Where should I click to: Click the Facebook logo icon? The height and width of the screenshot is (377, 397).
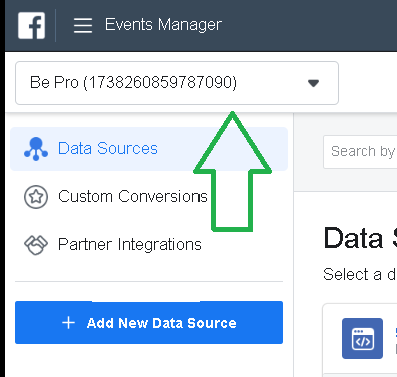pyautogui.click(x=31, y=25)
